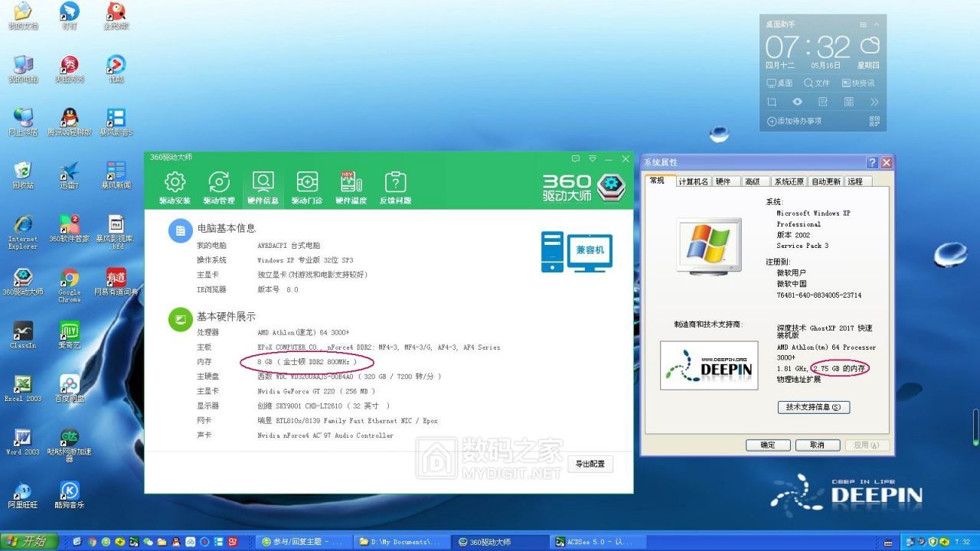
Task: Open 迅雷7 desktop icon
Action: (70, 175)
